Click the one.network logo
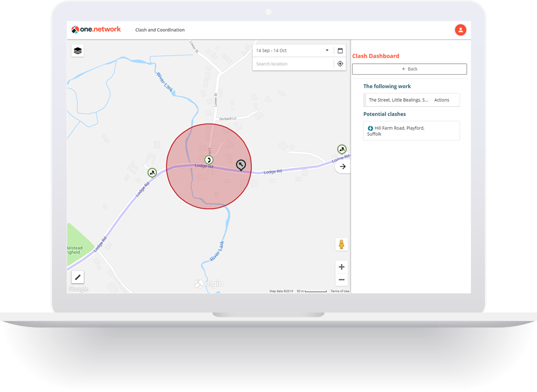 97,30
